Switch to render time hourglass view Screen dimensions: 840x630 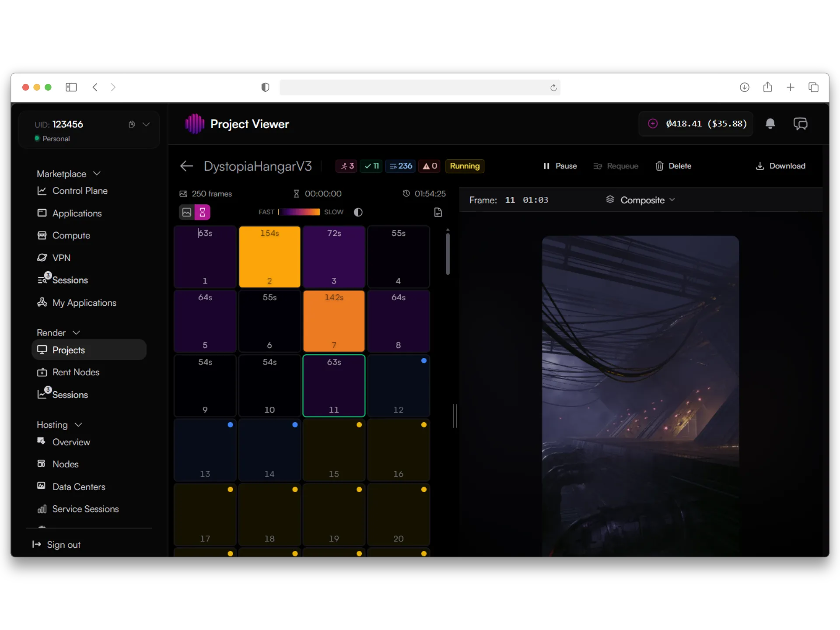202,212
